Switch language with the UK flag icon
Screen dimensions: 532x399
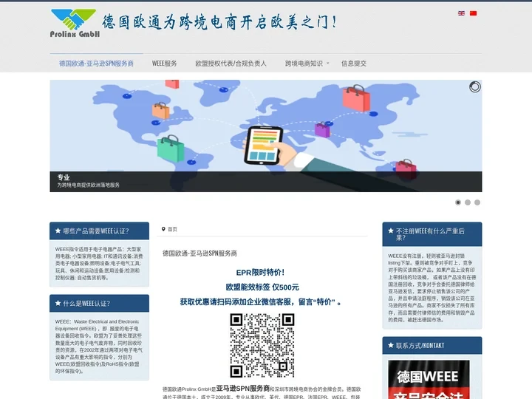(461, 13)
